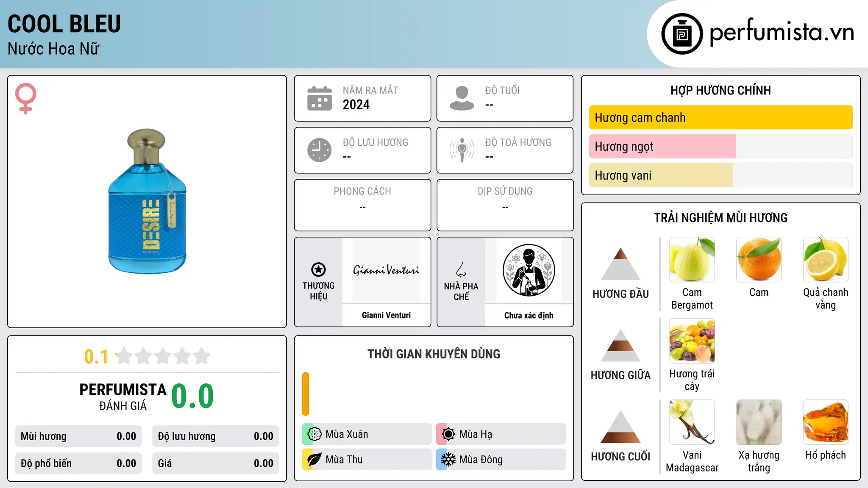Select the Mùa Hạ season chip

501,434
